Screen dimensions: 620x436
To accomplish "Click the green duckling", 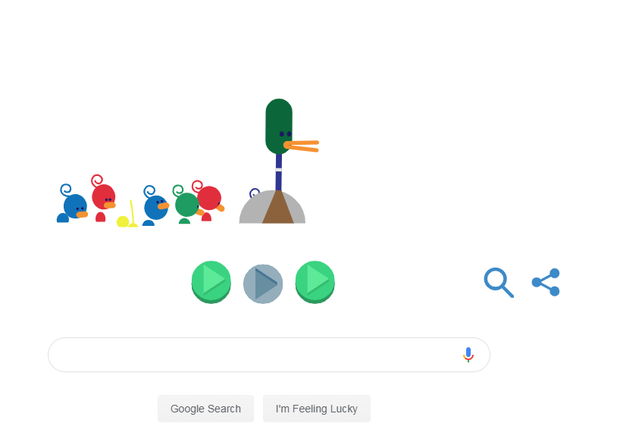I will click(x=186, y=204).
